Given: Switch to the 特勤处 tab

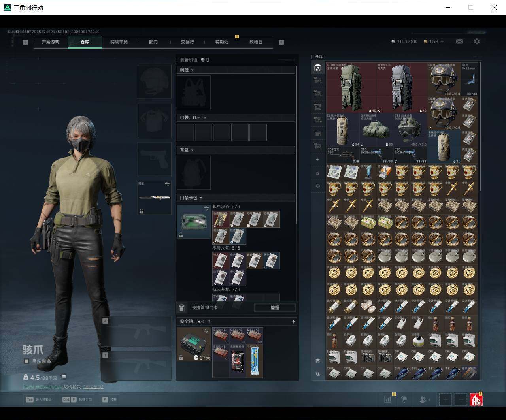Looking at the screenshot, I should pos(222,42).
